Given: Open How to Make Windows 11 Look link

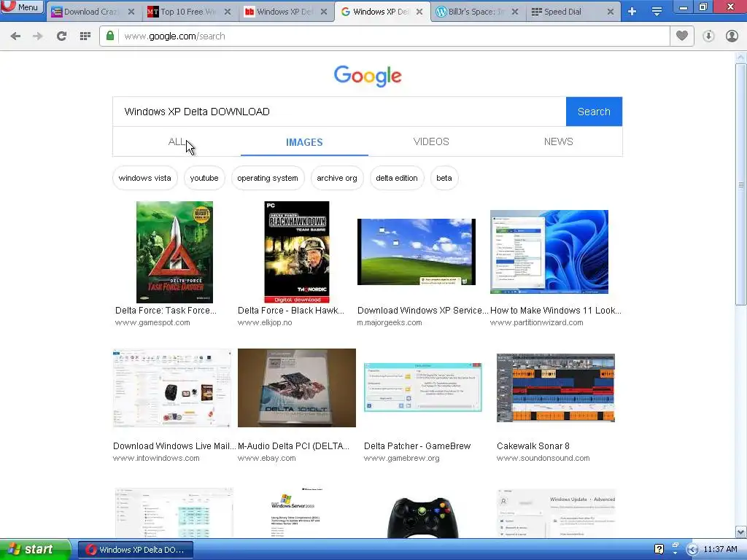Looking at the screenshot, I should click(555, 311).
